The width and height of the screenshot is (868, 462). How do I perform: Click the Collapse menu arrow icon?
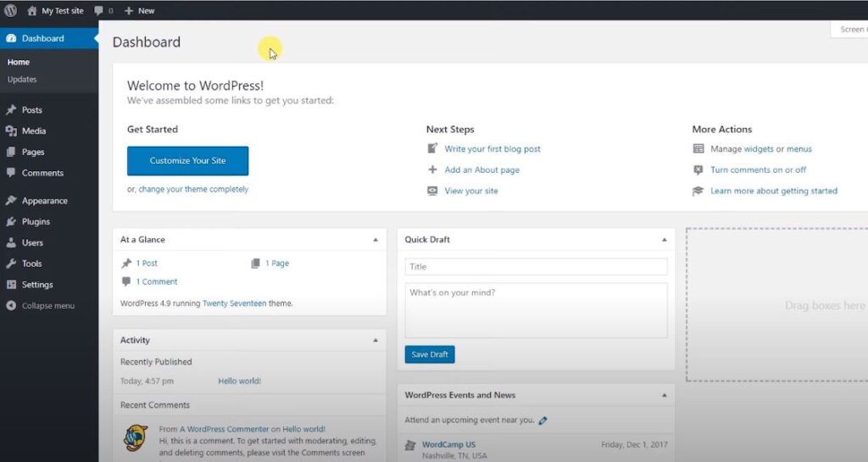point(11,305)
